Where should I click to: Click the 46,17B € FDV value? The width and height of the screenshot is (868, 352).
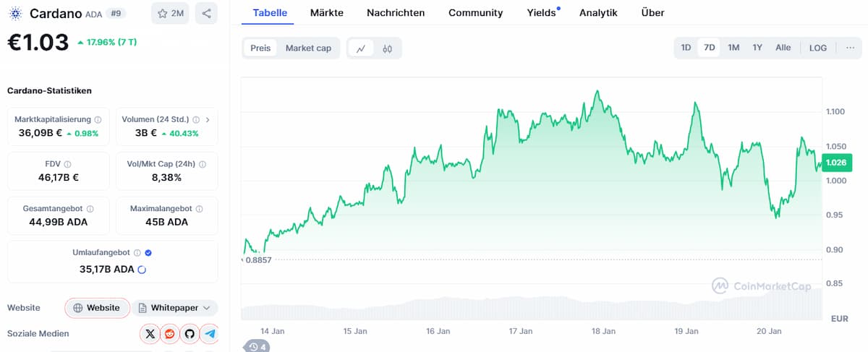point(59,177)
